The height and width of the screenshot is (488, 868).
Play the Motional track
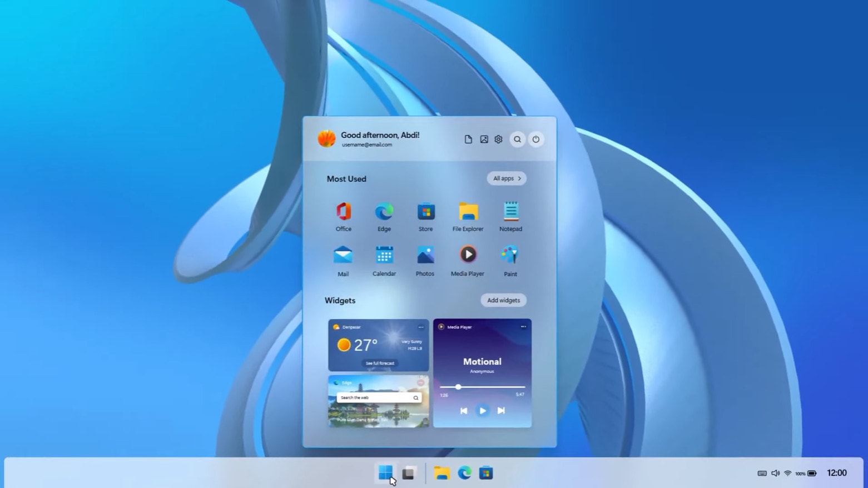click(482, 411)
